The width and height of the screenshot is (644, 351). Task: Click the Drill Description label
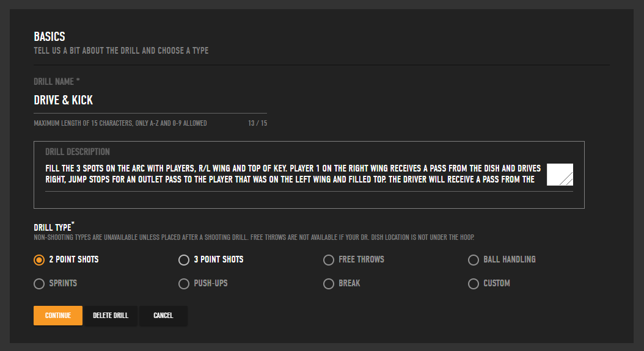pos(77,152)
